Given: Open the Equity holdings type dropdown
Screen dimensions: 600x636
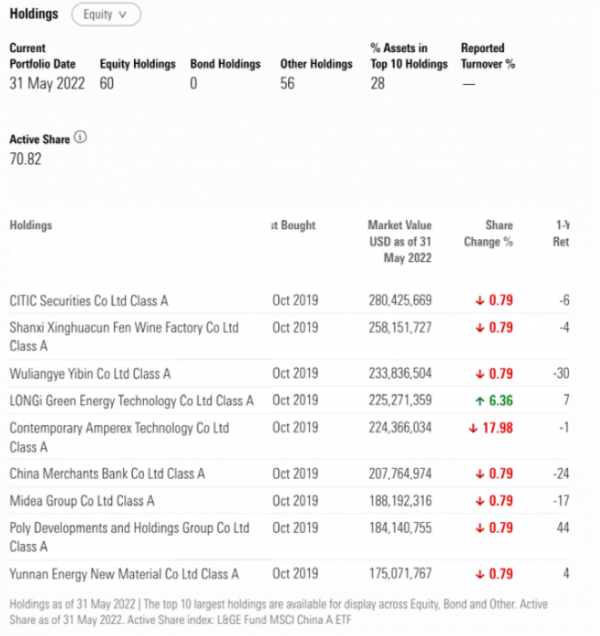Looking at the screenshot, I should (x=106, y=15).
